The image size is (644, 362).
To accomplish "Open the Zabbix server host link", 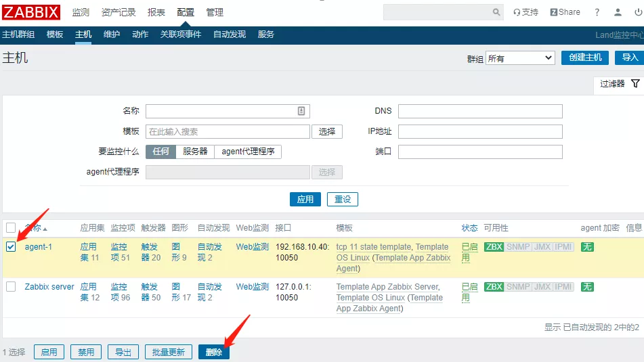I will pyautogui.click(x=49, y=287).
